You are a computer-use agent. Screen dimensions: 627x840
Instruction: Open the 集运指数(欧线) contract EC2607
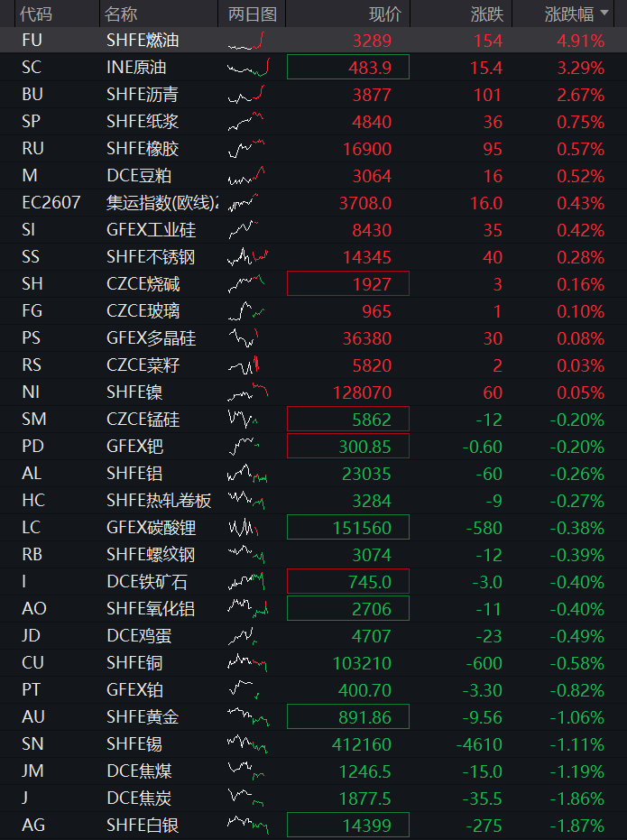(51, 202)
